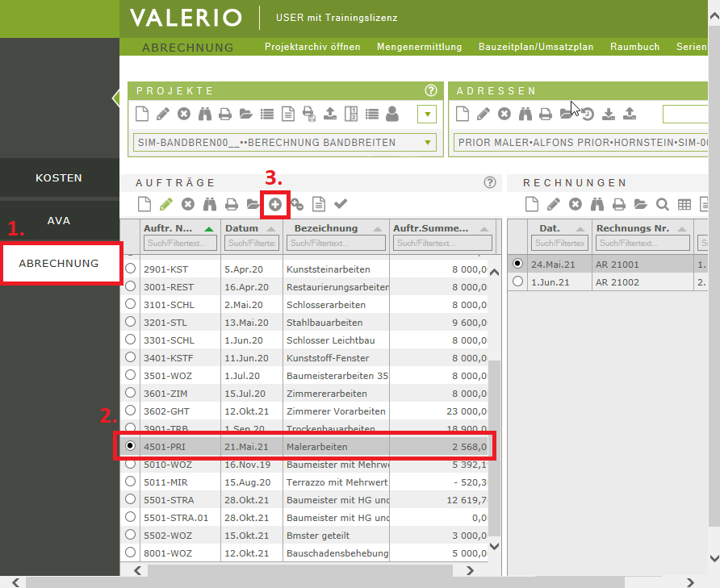Click the binoculars search icon in Projekte
This screenshot has width=720, height=588.
point(205,114)
